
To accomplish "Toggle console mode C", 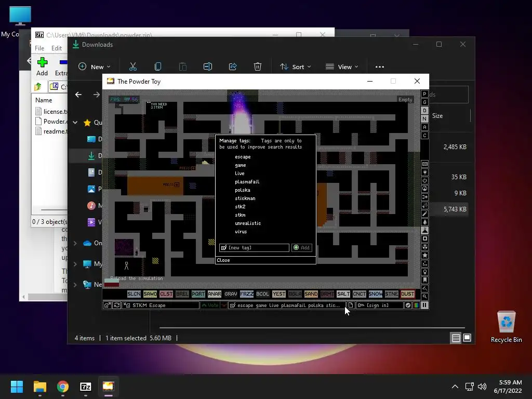I will pyautogui.click(x=424, y=136).
